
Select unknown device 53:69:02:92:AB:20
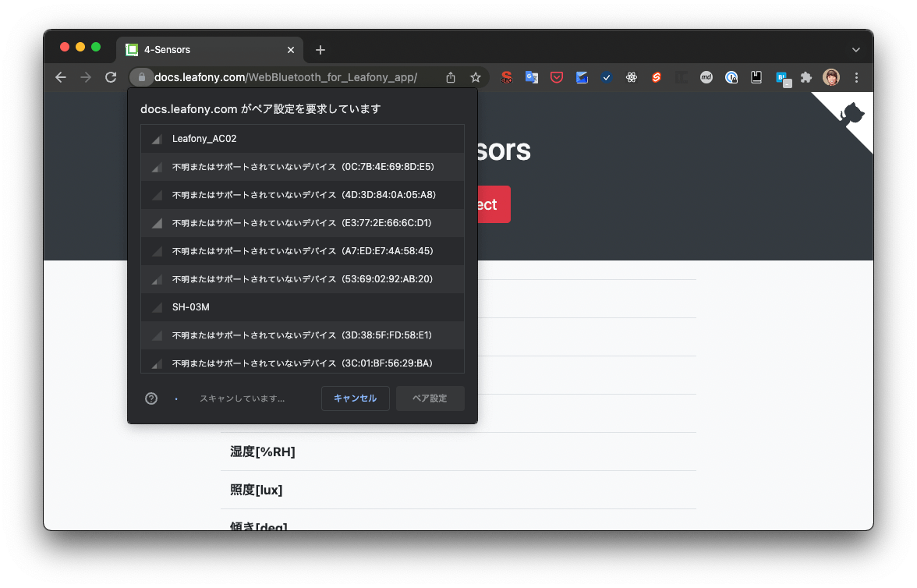303,279
